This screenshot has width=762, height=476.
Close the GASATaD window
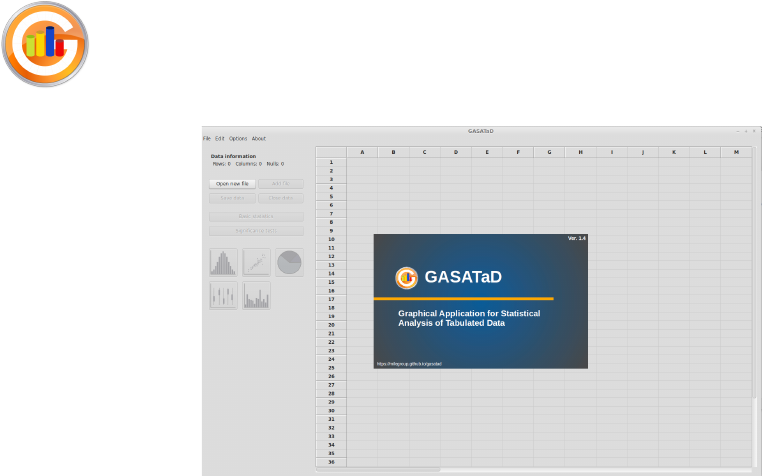coord(754,131)
